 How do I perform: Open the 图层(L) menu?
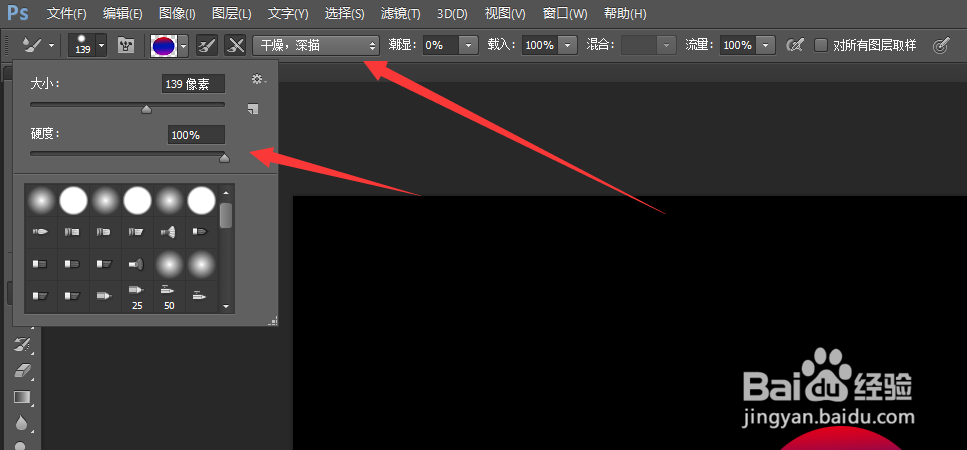click(231, 14)
